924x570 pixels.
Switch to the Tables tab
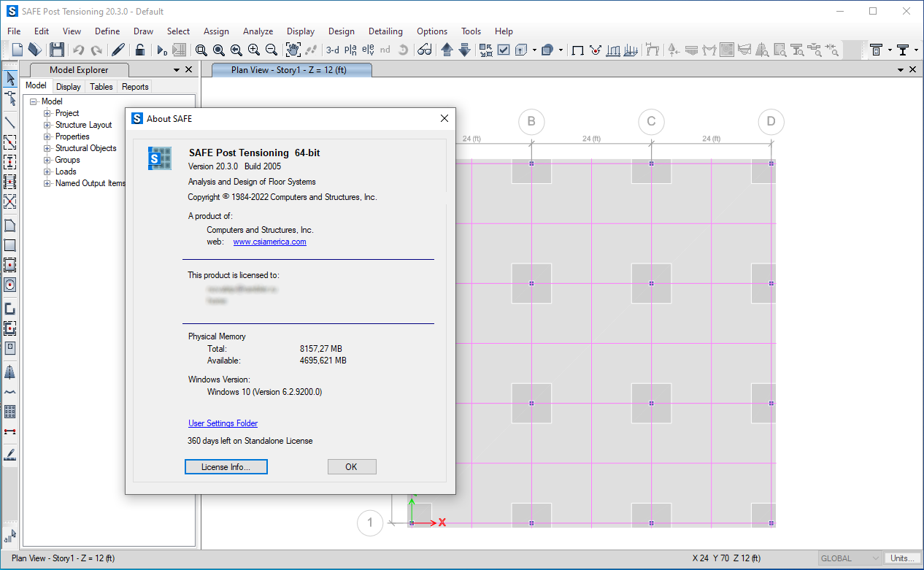tap(101, 87)
